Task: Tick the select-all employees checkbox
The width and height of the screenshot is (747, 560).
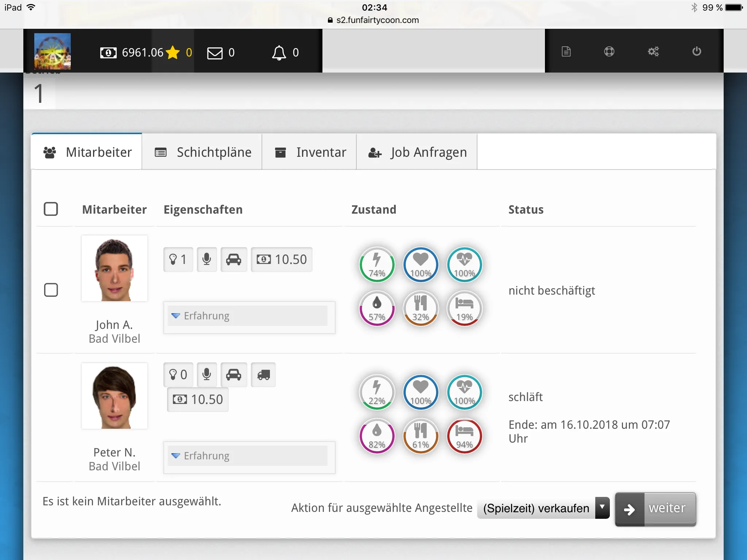Action: tap(51, 209)
